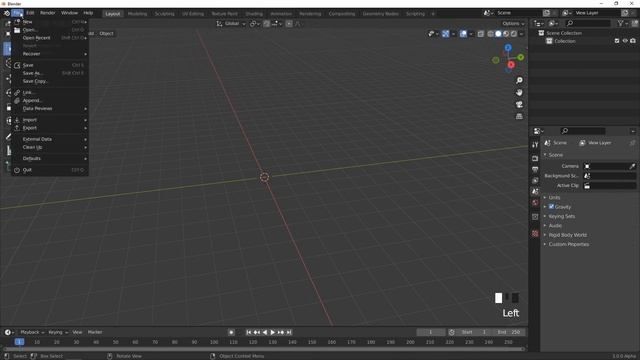Choose Quit from File menu
The width and height of the screenshot is (640, 360).
click(49, 170)
